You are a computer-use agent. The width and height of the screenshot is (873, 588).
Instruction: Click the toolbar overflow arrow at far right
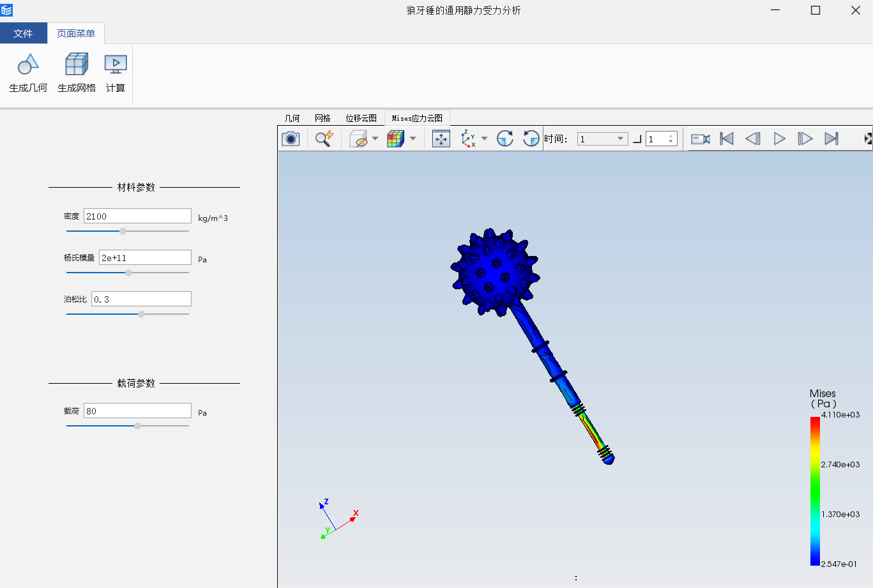tap(869, 139)
